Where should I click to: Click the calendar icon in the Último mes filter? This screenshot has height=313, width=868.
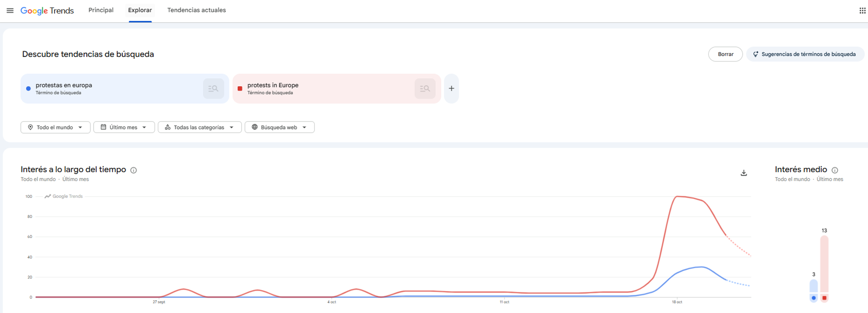pos(103,127)
